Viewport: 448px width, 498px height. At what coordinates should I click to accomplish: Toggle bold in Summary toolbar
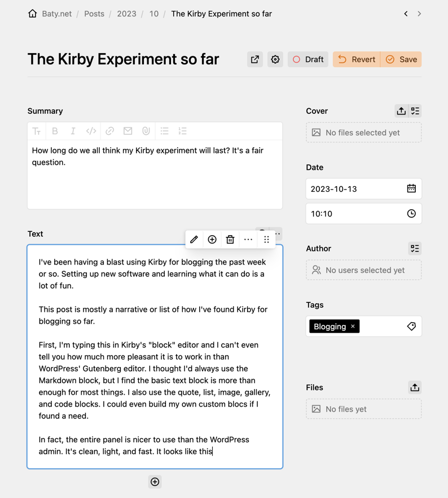click(55, 131)
